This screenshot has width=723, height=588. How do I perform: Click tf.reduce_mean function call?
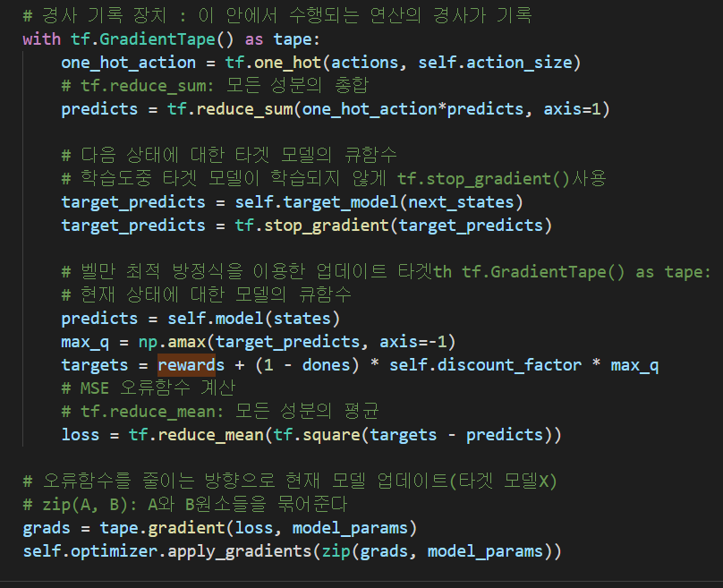tap(196, 435)
